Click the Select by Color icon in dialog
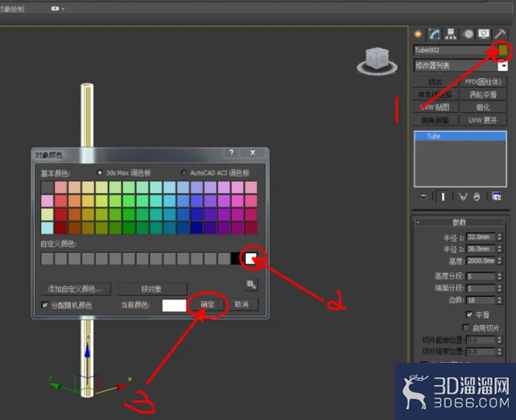This screenshot has height=420, width=516. (x=251, y=285)
